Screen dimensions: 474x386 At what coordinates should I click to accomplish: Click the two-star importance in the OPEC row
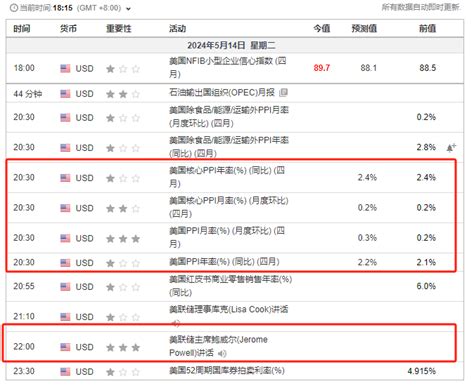pos(123,94)
